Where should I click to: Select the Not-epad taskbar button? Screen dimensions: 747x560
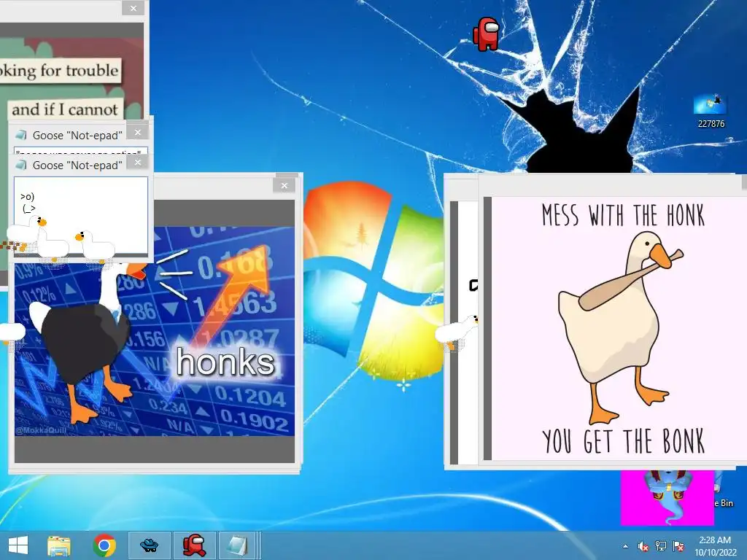pyautogui.click(x=237, y=545)
